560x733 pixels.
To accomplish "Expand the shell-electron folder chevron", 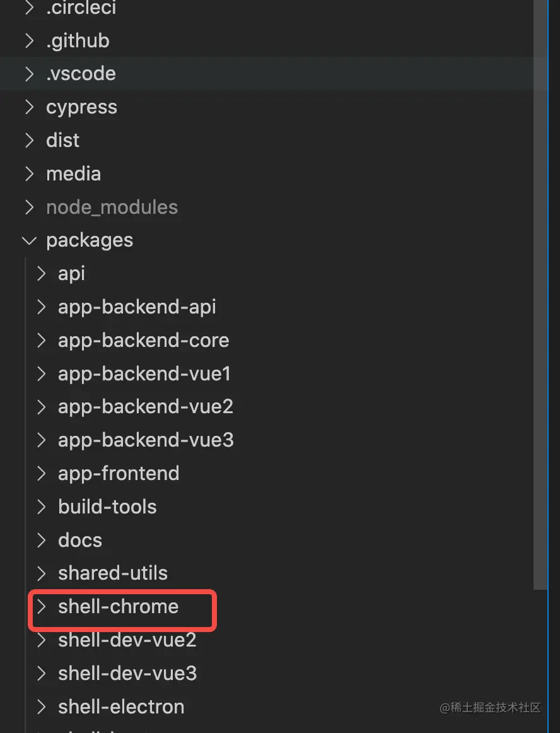I will (x=42, y=707).
